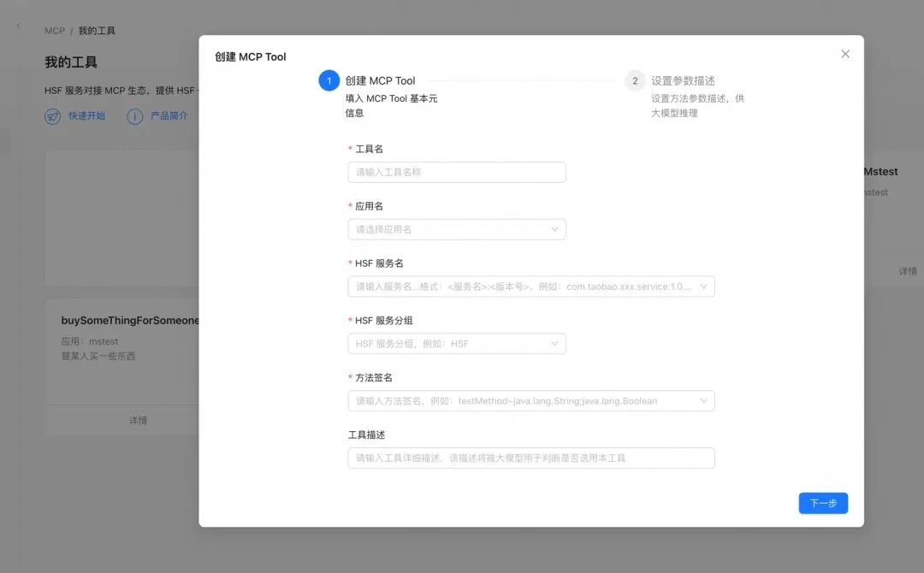Screen dimensions: 924x573
Task: Navigate to MCP via the breadcrumb
Action: (54, 30)
